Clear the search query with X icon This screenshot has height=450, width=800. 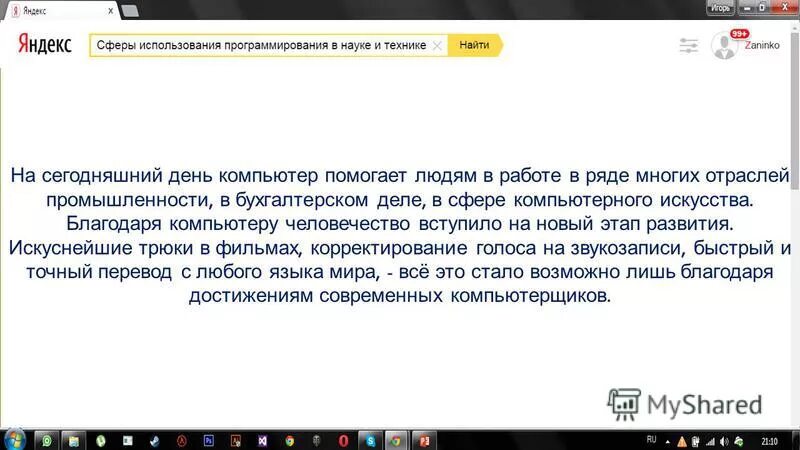(437, 45)
